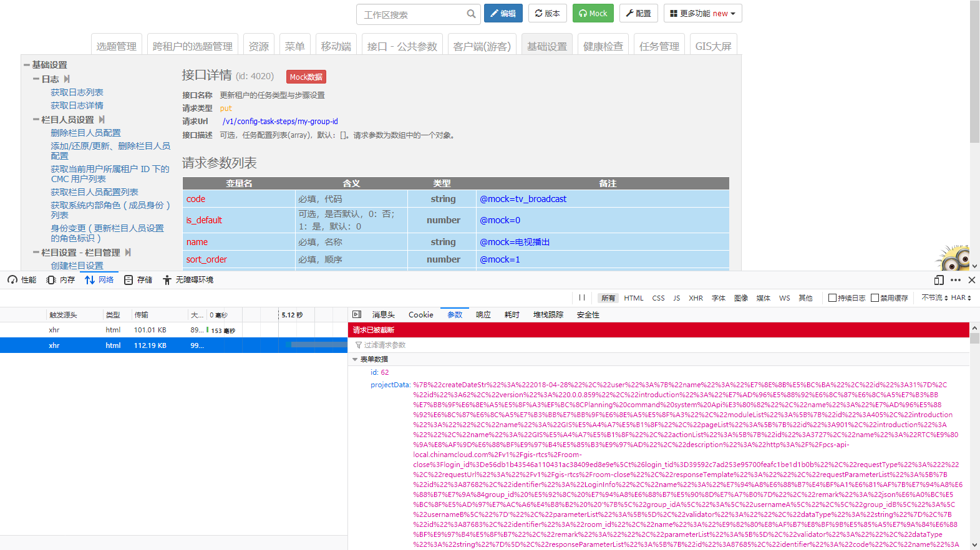
Task: Click the page vertical scrollbar thumb
Action: 975,72
